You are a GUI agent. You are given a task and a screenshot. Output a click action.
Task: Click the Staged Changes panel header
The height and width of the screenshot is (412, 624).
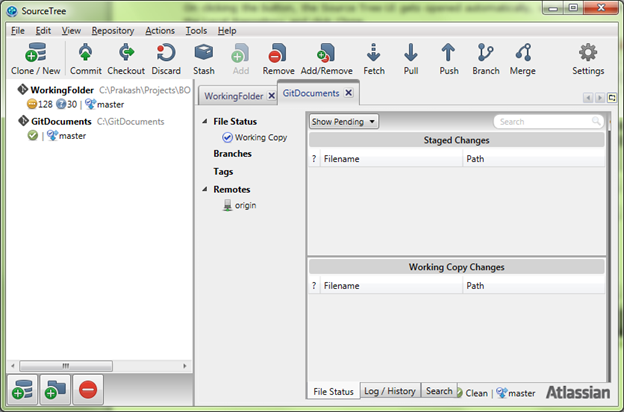pos(456,140)
